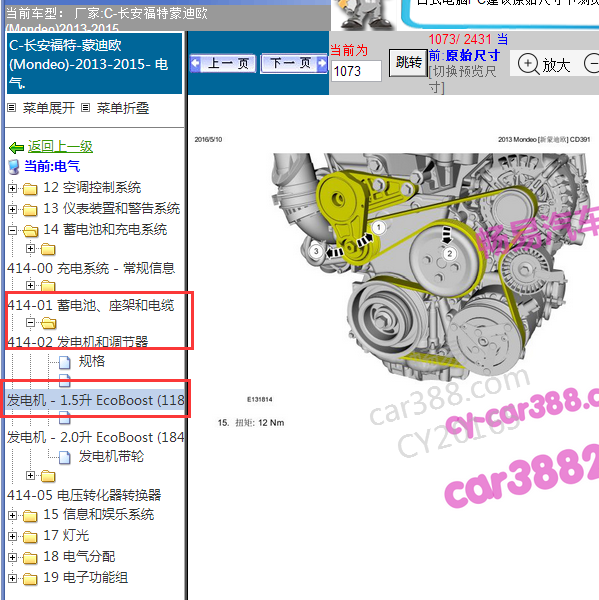This screenshot has height=600, width=599.
Task: Click the engine belt diagram image
Action: [x=429, y=268]
